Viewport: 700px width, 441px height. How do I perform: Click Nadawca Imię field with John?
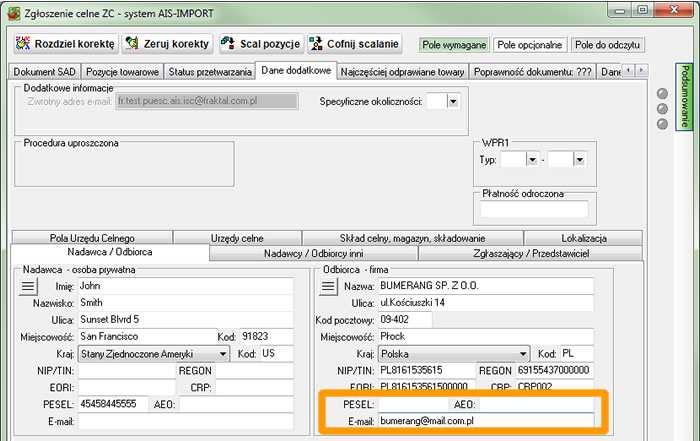[x=186, y=286]
